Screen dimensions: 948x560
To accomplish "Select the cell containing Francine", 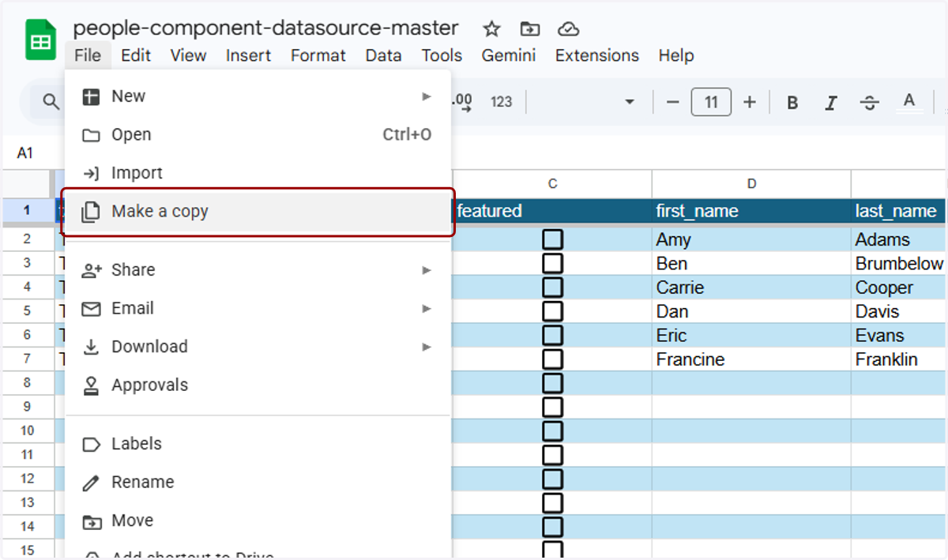I will [x=751, y=359].
